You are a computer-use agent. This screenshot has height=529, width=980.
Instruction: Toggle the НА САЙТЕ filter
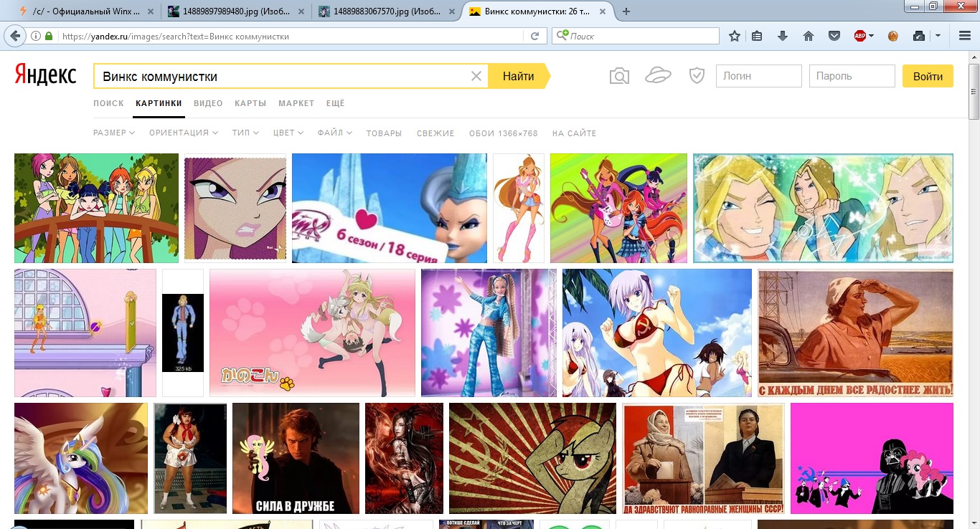[574, 133]
